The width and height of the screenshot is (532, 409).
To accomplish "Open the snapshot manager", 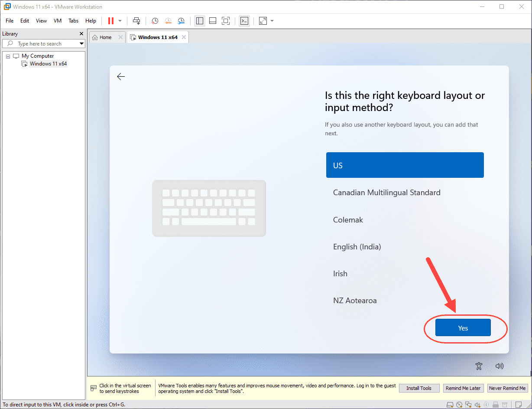I will (x=181, y=21).
